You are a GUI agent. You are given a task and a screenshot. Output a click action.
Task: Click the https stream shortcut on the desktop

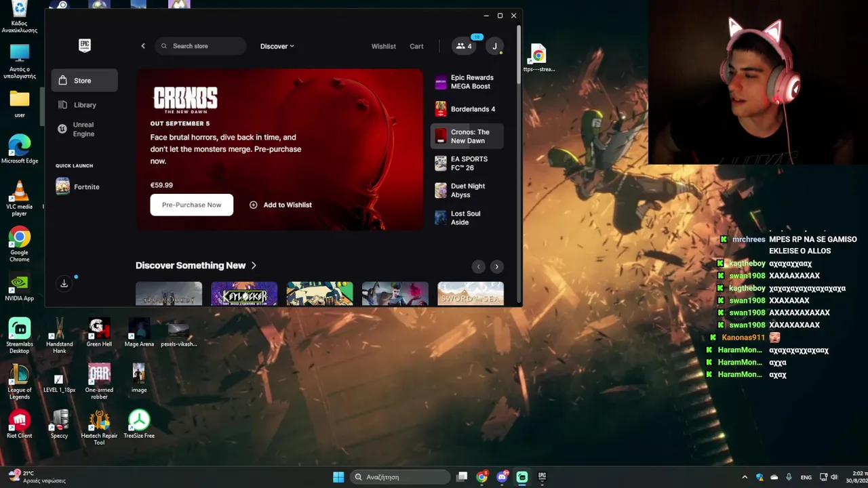click(x=538, y=58)
